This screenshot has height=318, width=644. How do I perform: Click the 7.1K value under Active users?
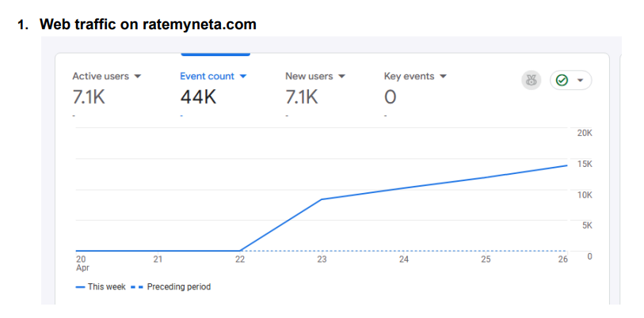[89, 97]
